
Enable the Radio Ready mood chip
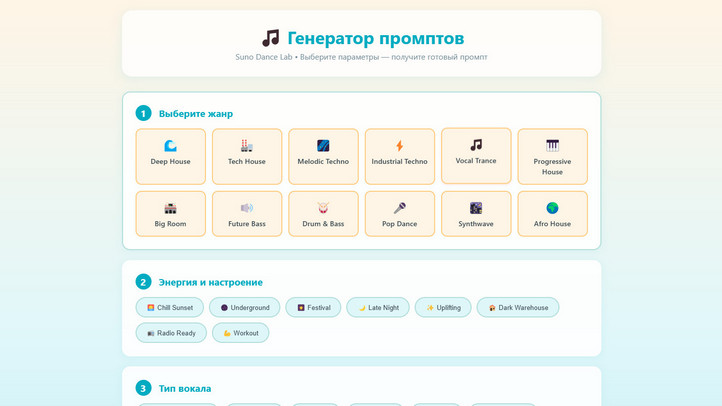(171, 333)
